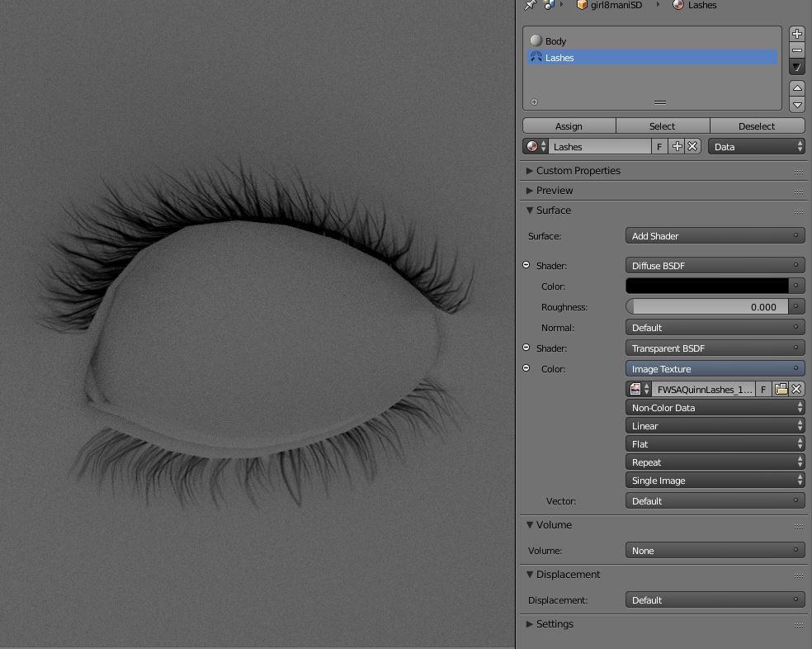Open the Data link dropdown
The width and height of the screenshot is (812, 649).
click(x=757, y=147)
